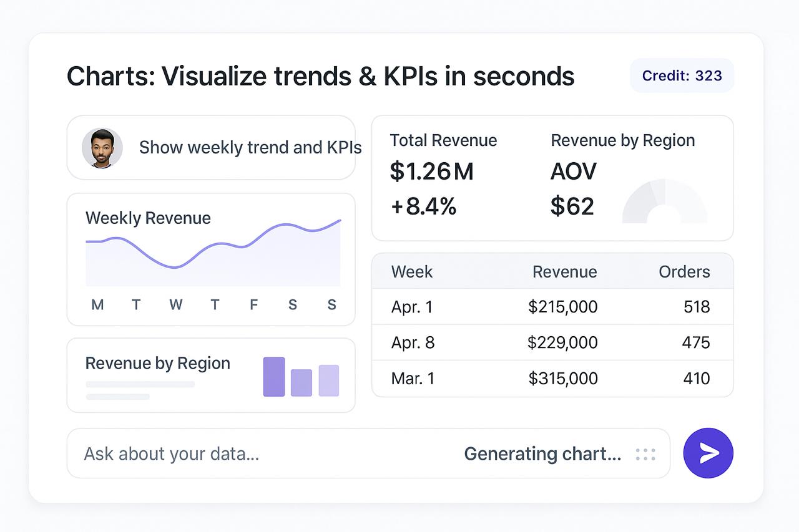The image size is (799, 532).
Task: Click the Weekly Revenue title
Action: point(148,218)
